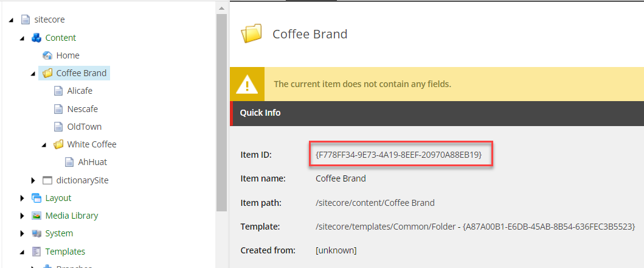Click the Coffee Brand folder icon in tree

pos(47,73)
